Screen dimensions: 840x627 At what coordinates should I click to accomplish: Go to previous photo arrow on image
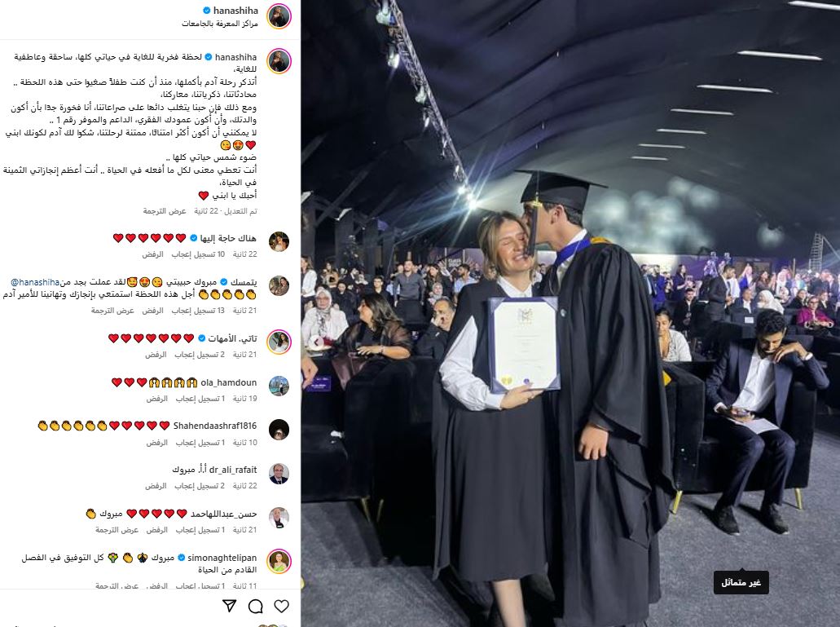point(316,342)
